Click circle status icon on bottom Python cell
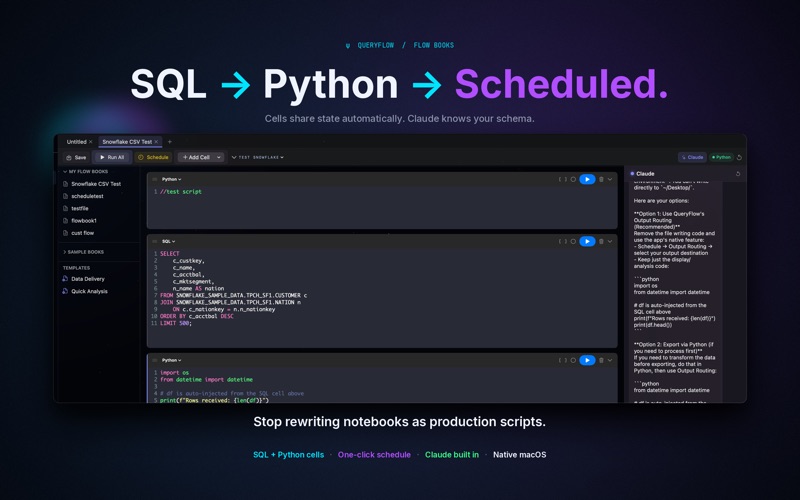 (x=573, y=360)
